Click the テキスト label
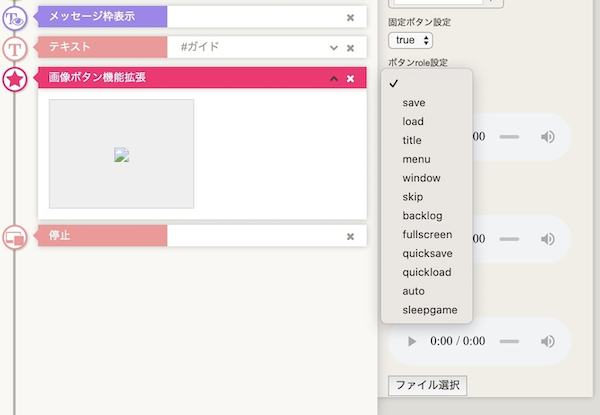This screenshot has width=600, height=415. 70,47
